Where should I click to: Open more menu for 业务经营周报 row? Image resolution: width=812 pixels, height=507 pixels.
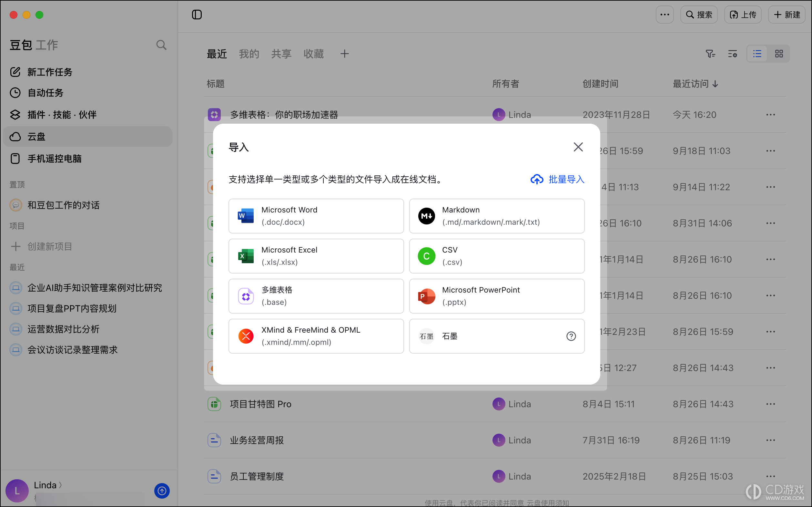[770, 440]
